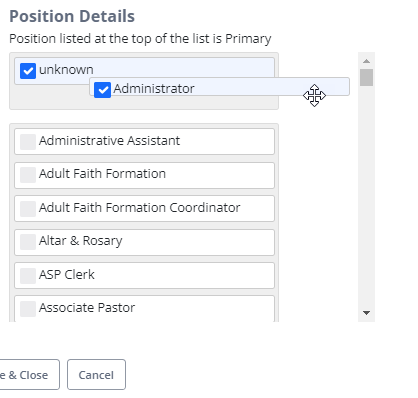Click the Save & Close button
The height and width of the screenshot is (398, 418).
[x=28, y=375]
